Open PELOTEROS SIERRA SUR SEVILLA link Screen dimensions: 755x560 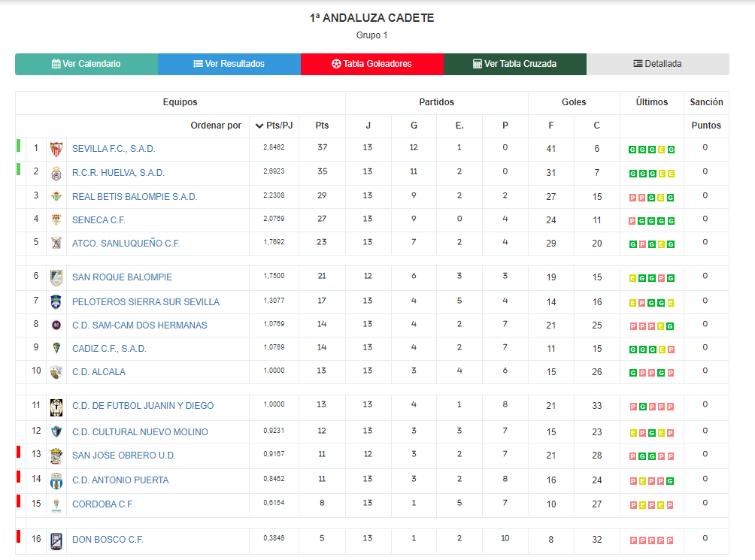145,302
